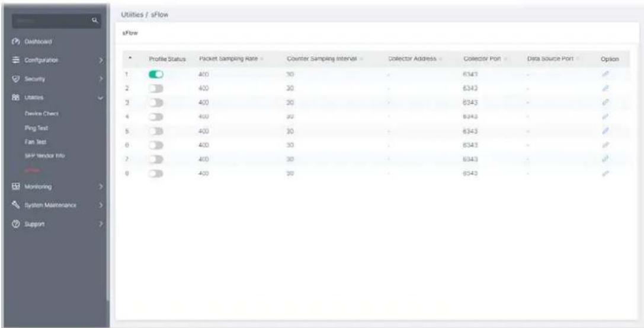644x328 pixels.
Task: Expand the Configuration menu chevron
Action: click(100, 60)
